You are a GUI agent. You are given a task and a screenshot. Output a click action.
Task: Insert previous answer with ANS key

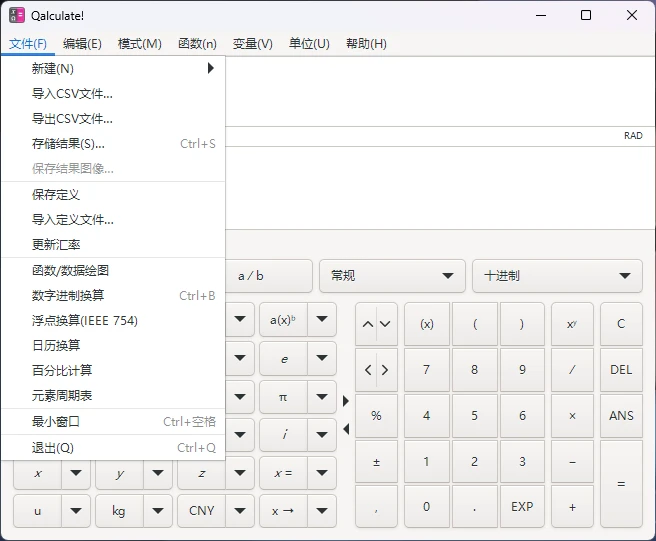click(621, 415)
